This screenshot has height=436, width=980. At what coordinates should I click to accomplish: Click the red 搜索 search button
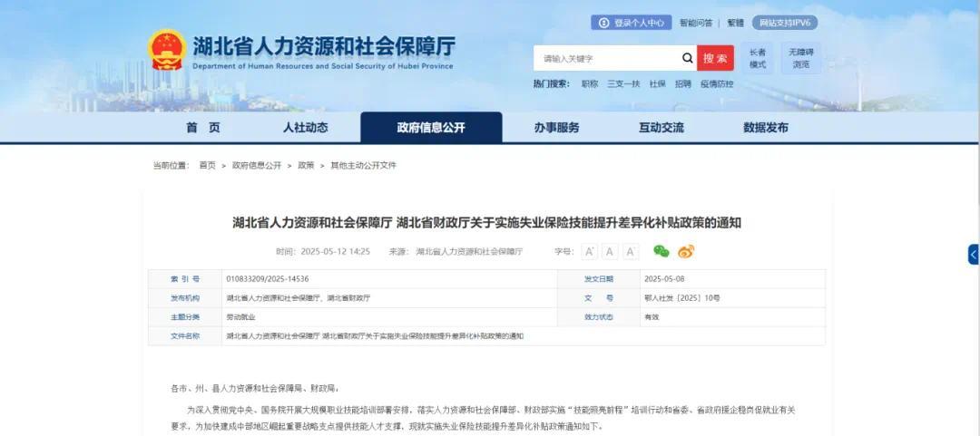[716, 58]
